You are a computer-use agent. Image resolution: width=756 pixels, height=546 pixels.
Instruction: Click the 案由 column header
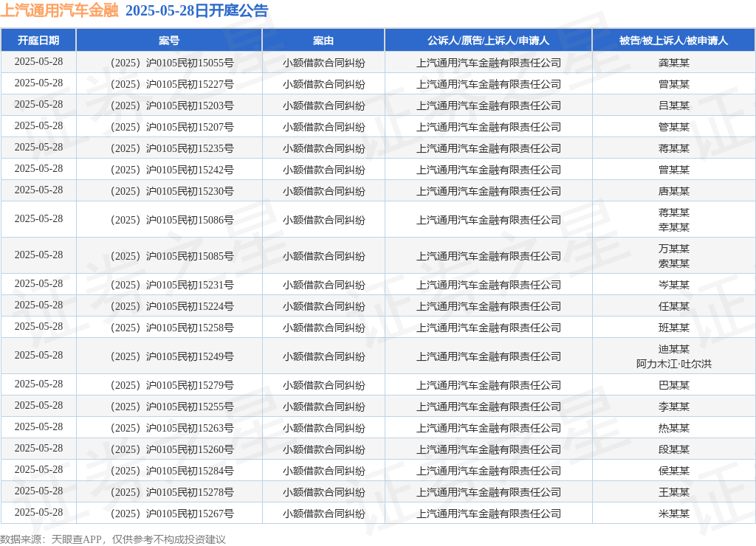click(323, 41)
